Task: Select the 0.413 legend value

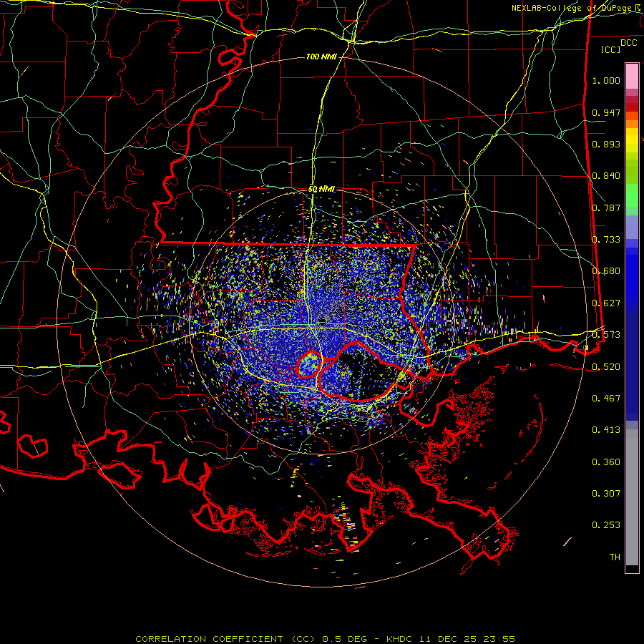Action: point(606,430)
